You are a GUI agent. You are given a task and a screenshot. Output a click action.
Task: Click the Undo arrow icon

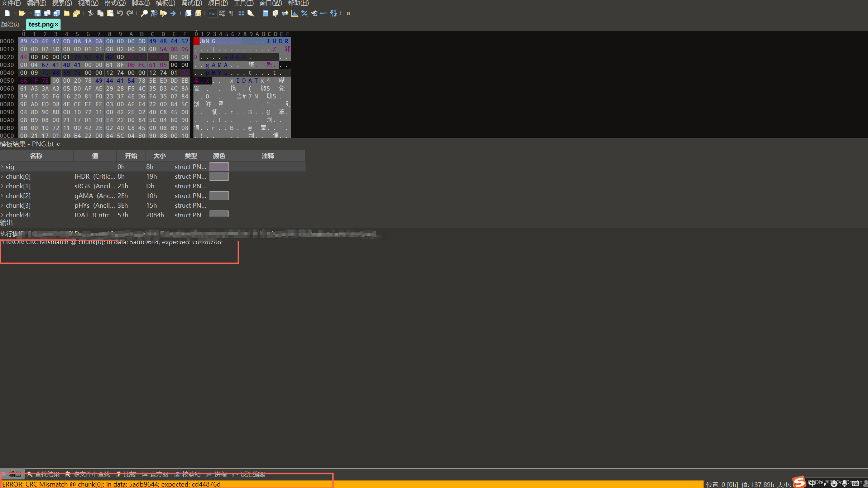point(120,13)
